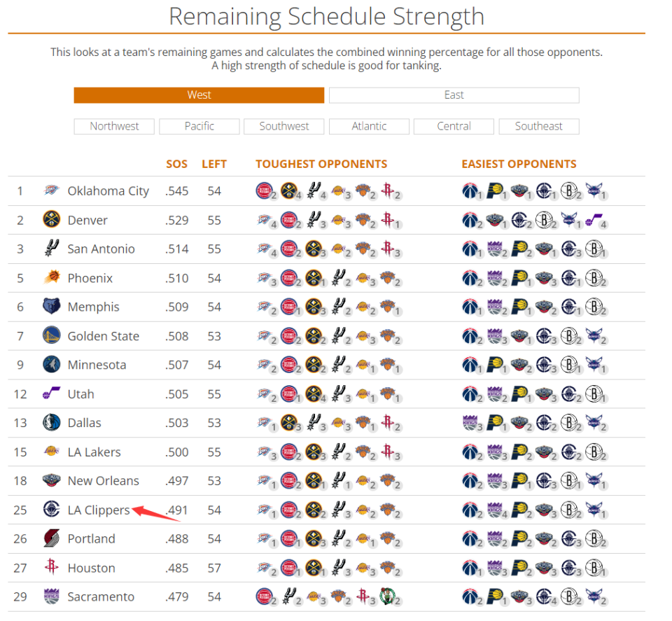The width and height of the screenshot is (672, 621).
Task: Show the Southwest division teams
Action: click(283, 126)
